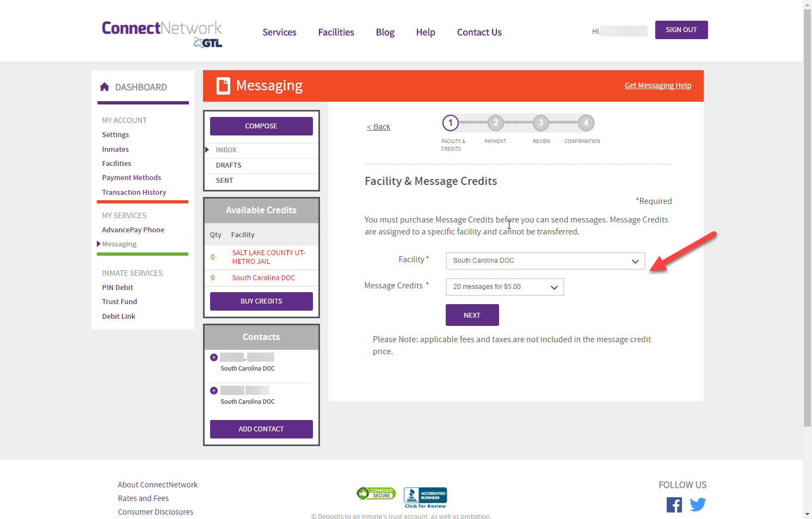Open the Rates and Fees footer link
Screen dimensions: 812x519
(x=143, y=498)
